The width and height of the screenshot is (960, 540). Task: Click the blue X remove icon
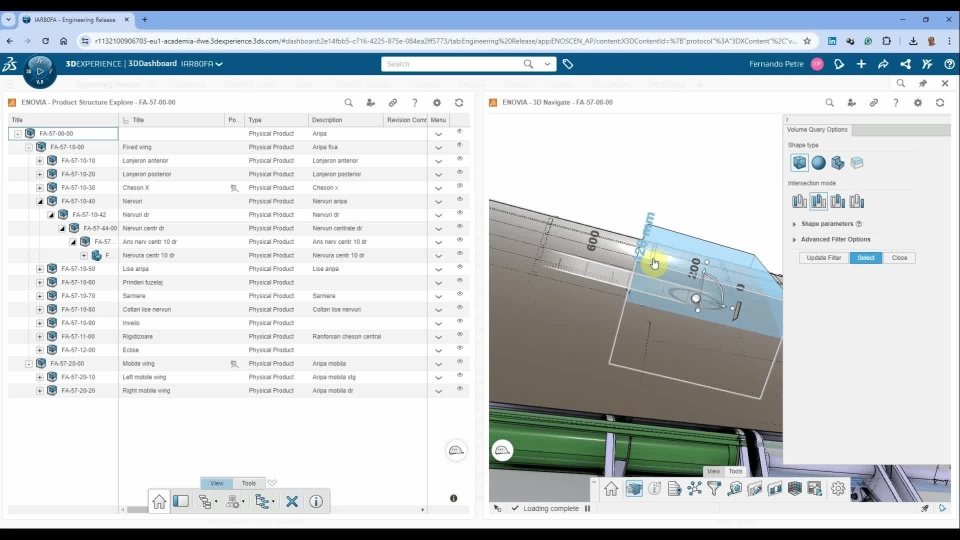click(x=292, y=501)
